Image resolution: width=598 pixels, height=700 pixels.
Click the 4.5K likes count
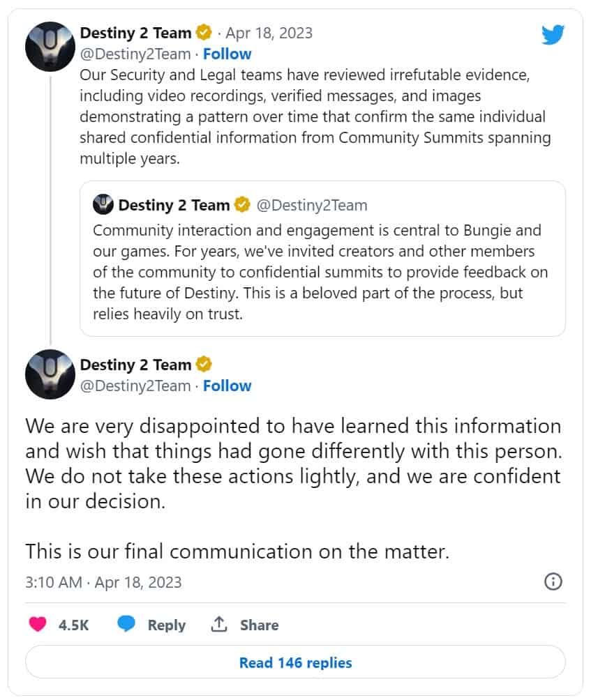[73, 625]
